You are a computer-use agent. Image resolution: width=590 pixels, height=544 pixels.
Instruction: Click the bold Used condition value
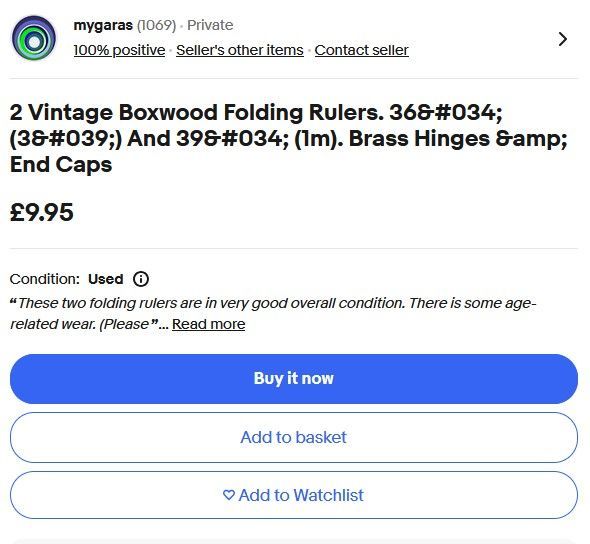pos(105,279)
